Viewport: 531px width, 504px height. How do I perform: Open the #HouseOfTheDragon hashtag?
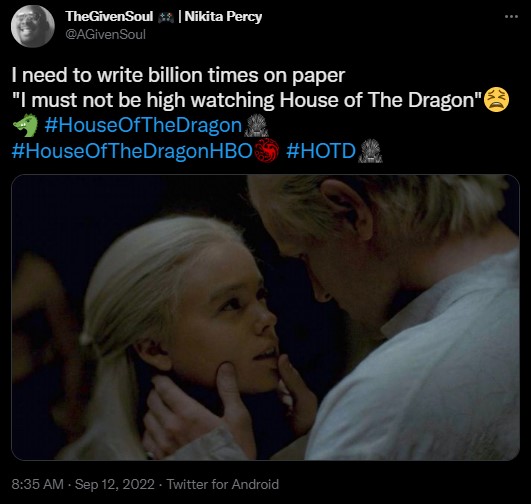[x=143, y=125]
